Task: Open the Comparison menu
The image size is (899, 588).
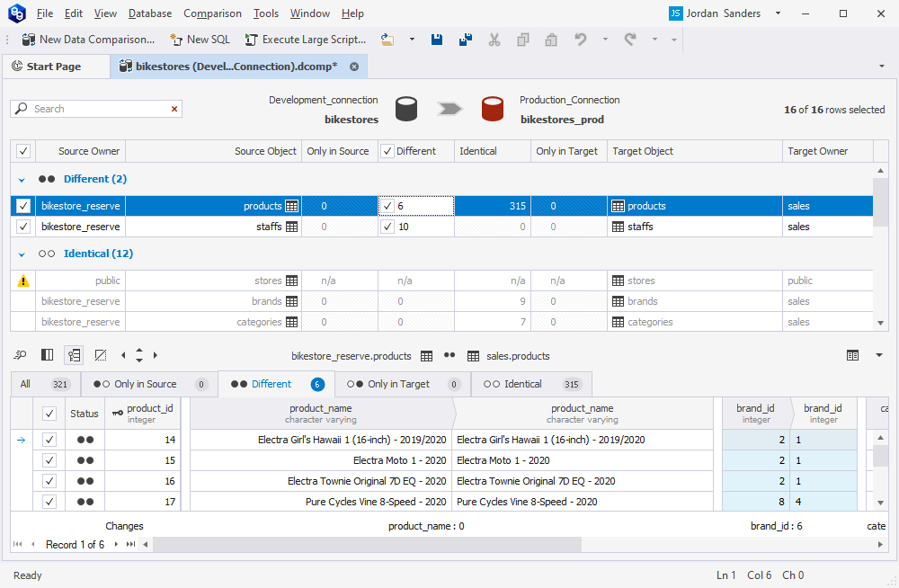Action: [212, 13]
